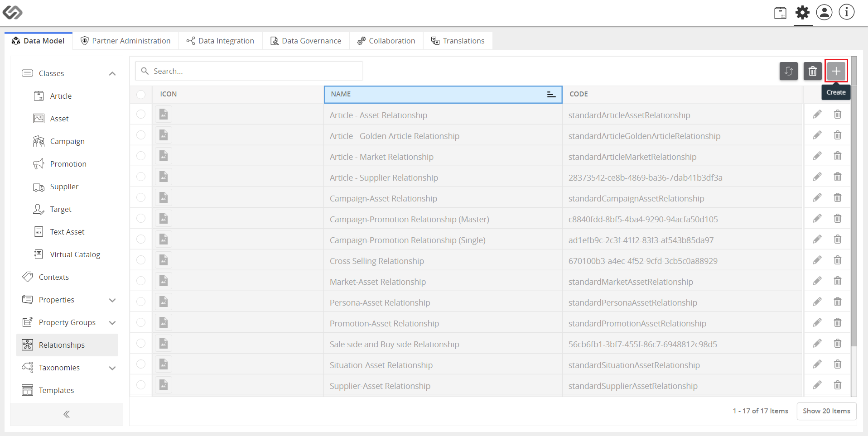
Task: Click the Create plus button
Action: pos(836,71)
